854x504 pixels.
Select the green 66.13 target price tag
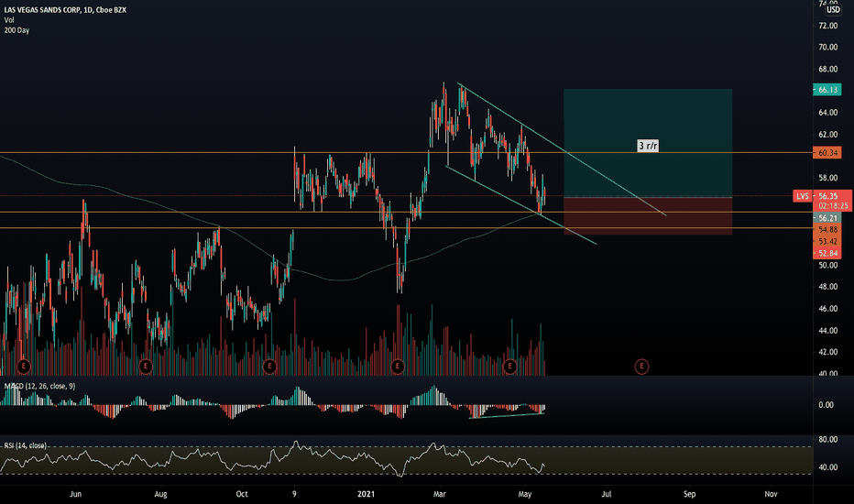[x=827, y=90]
